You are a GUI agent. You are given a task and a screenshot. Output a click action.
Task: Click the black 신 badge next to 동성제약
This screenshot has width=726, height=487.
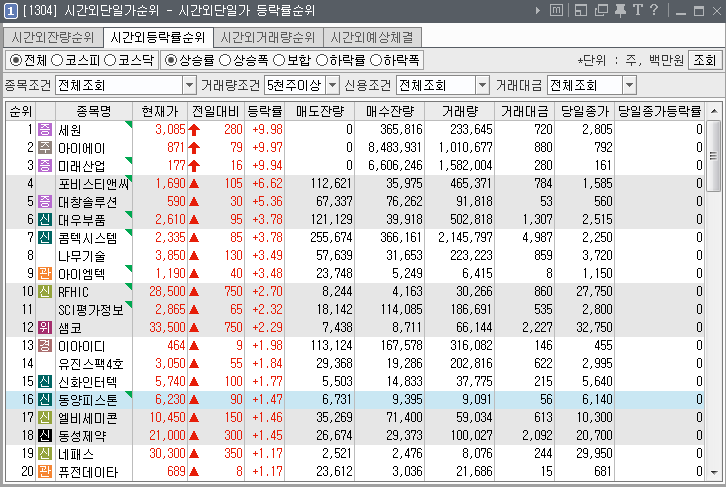[x=44, y=436]
